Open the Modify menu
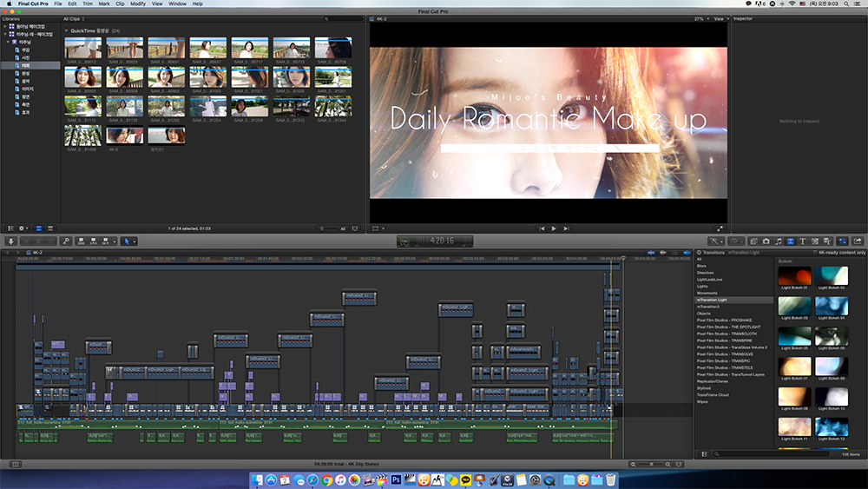This screenshot has height=489, width=868. 138,3
